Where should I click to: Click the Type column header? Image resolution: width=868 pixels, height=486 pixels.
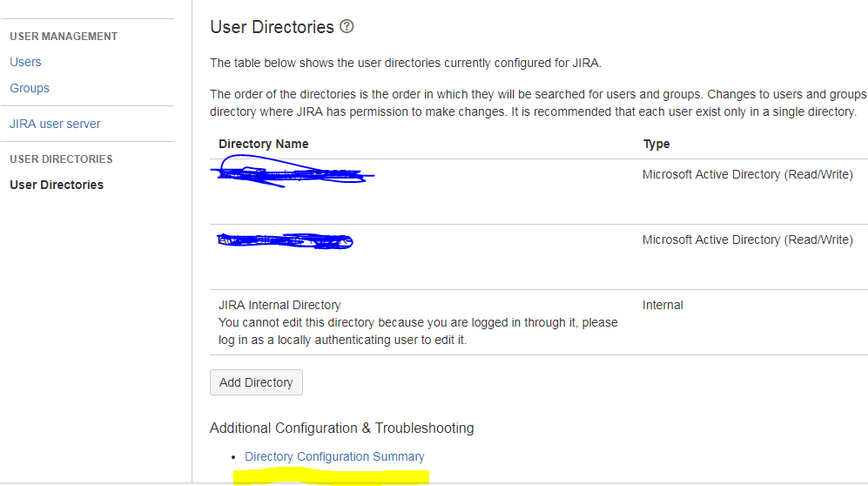(656, 144)
